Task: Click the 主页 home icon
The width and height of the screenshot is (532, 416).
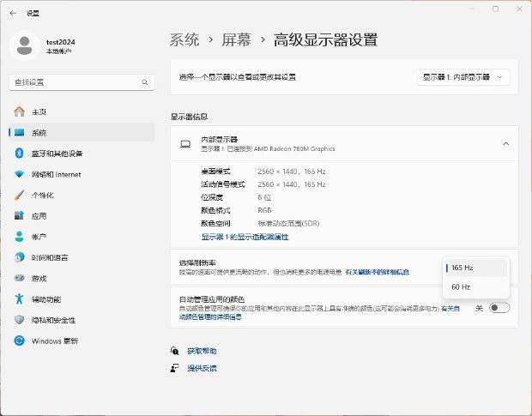Action: coord(20,112)
